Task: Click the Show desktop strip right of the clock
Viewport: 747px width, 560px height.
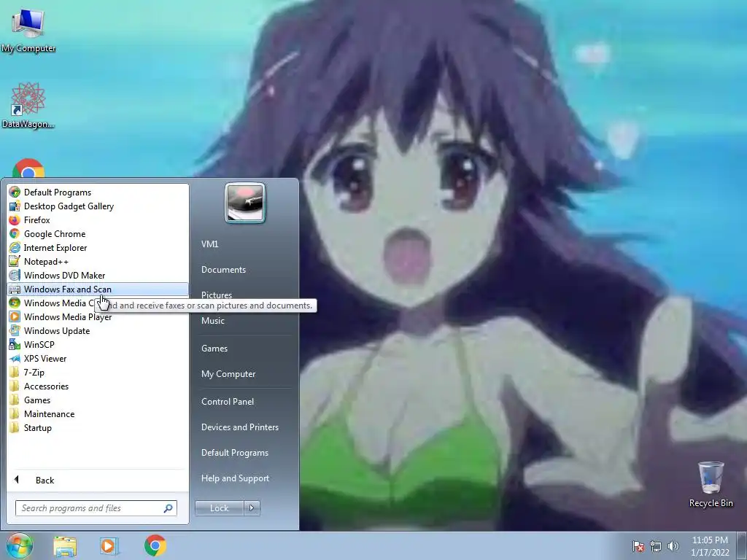Action: pos(742,546)
